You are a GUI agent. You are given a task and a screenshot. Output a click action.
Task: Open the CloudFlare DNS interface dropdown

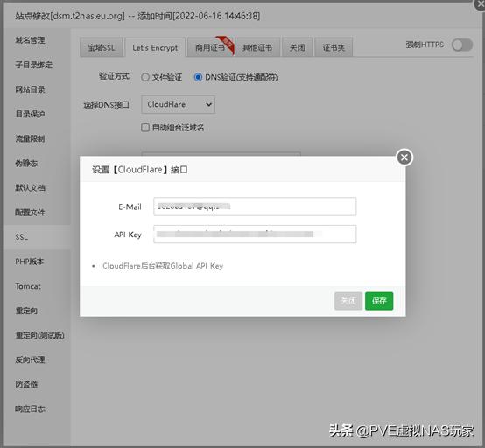click(179, 104)
